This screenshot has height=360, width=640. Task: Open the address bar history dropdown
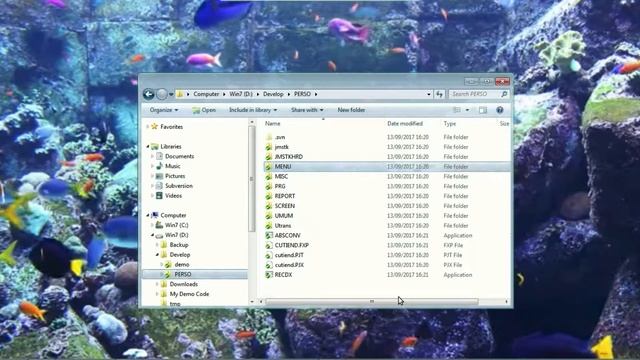pos(429,94)
